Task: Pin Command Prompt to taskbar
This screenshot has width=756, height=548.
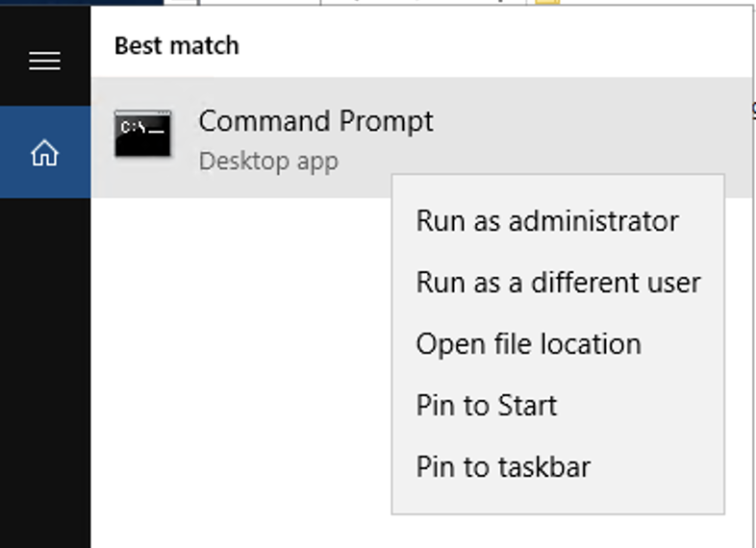Action: [503, 467]
